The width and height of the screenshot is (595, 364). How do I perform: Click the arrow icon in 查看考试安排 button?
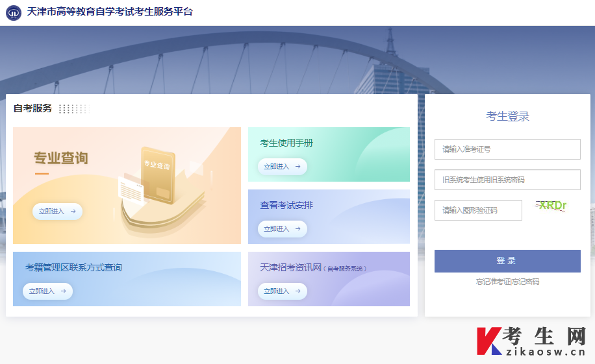(298, 229)
